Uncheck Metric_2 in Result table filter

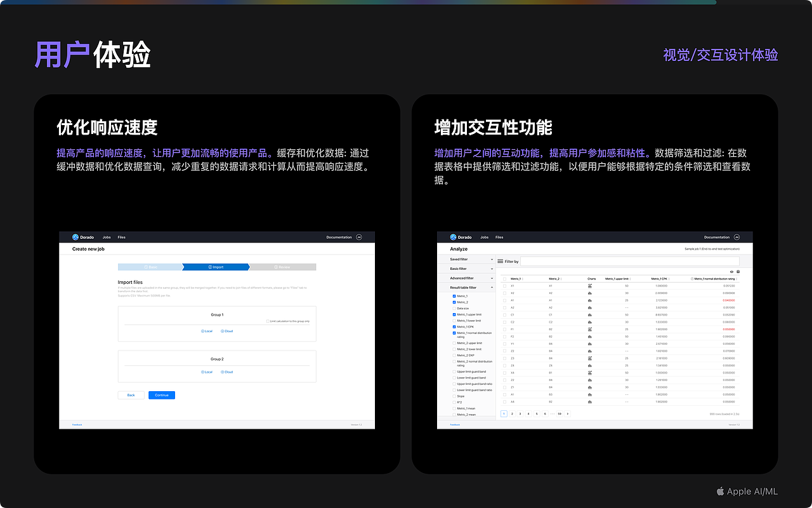[x=454, y=302]
